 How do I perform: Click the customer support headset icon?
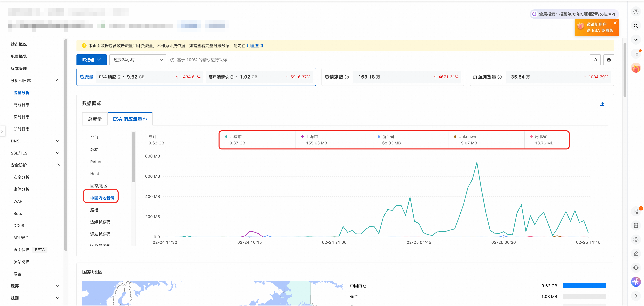click(636, 268)
